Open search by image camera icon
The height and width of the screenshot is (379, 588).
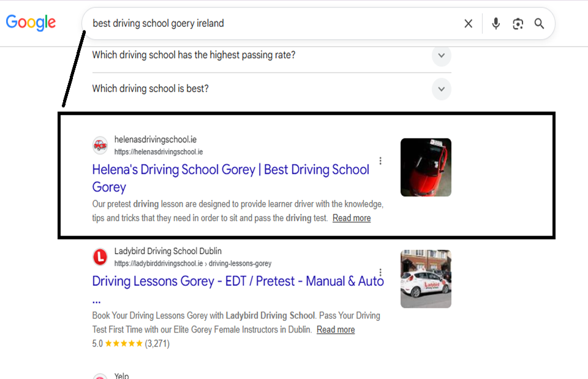point(518,24)
